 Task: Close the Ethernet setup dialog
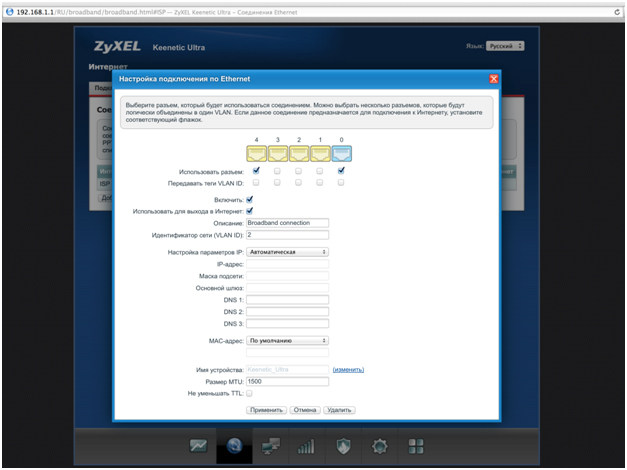493,78
